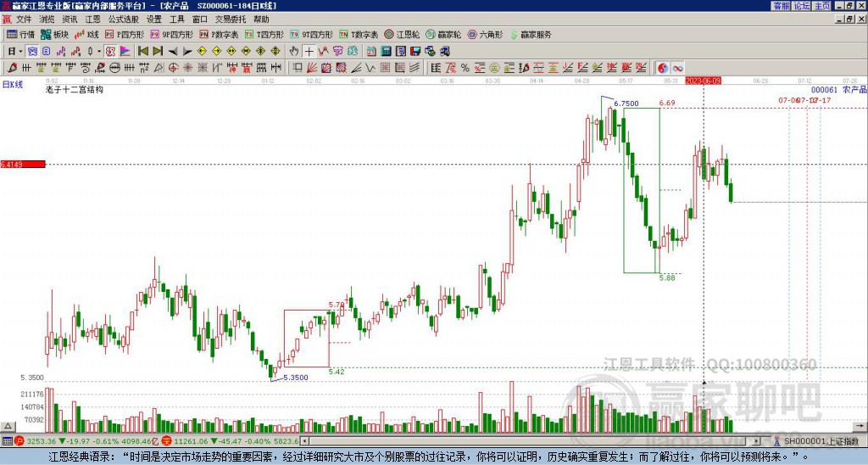
Task: Click the 2023-06-09 date marker
Action: (x=703, y=81)
